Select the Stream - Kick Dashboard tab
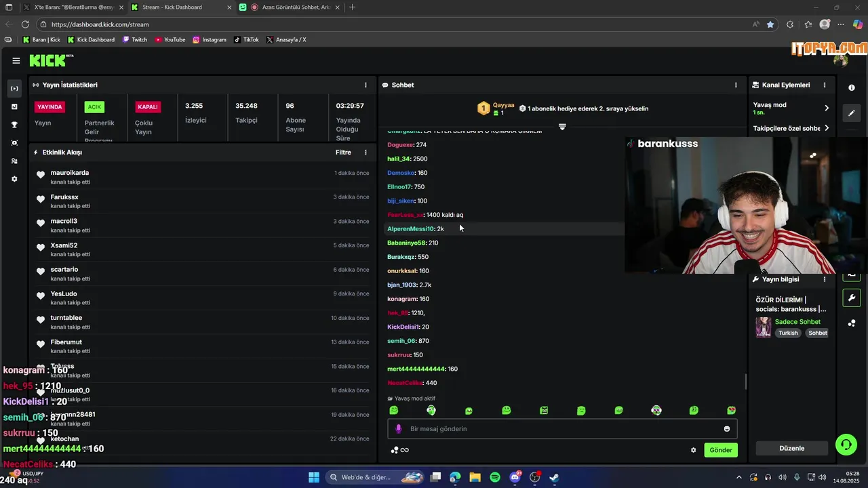 click(x=180, y=7)
